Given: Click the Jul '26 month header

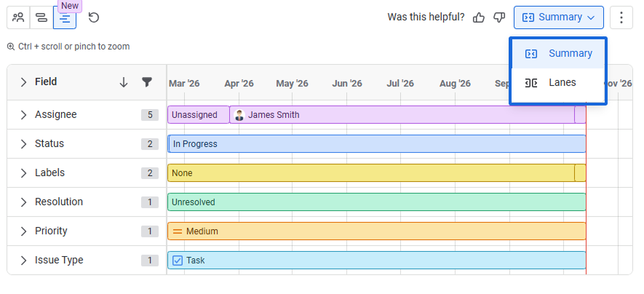Looking at the screenshot, I should click(x=400, y=84).
